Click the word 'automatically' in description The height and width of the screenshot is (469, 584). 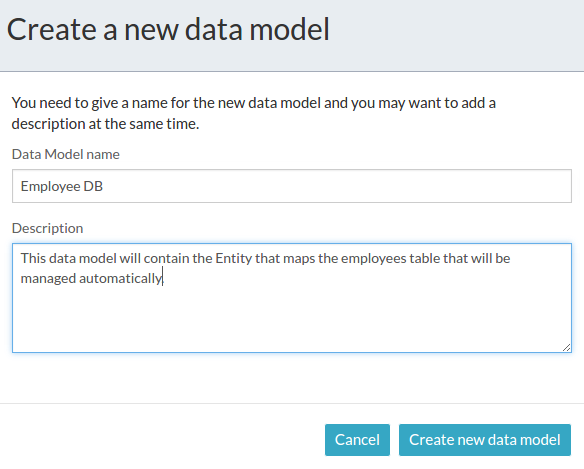click(121, 278)
